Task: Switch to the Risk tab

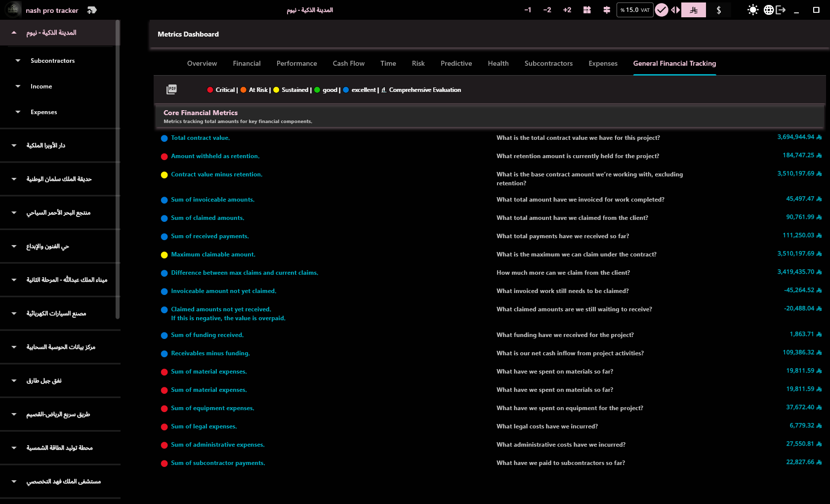Action: tap(418, 63)
